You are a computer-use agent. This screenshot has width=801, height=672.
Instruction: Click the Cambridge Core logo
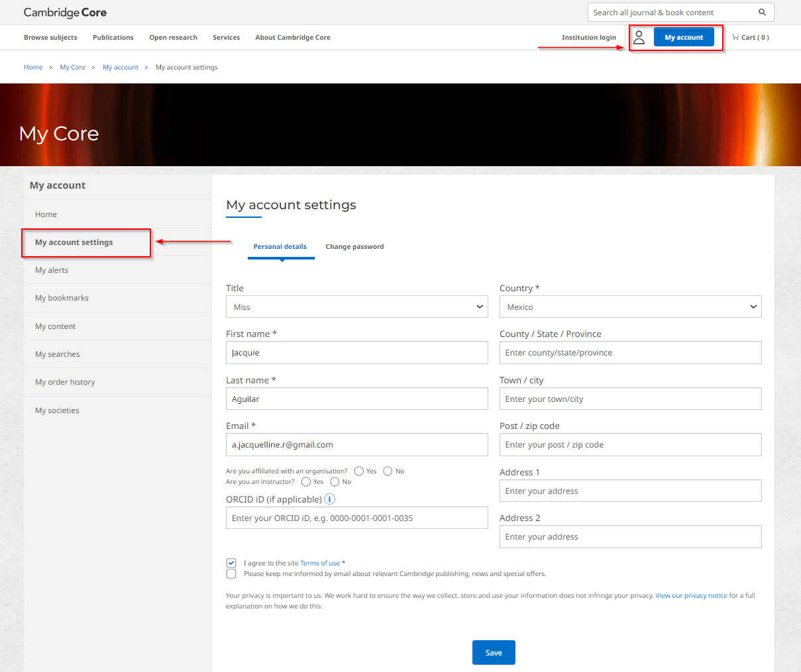click(x=64, y=12)
